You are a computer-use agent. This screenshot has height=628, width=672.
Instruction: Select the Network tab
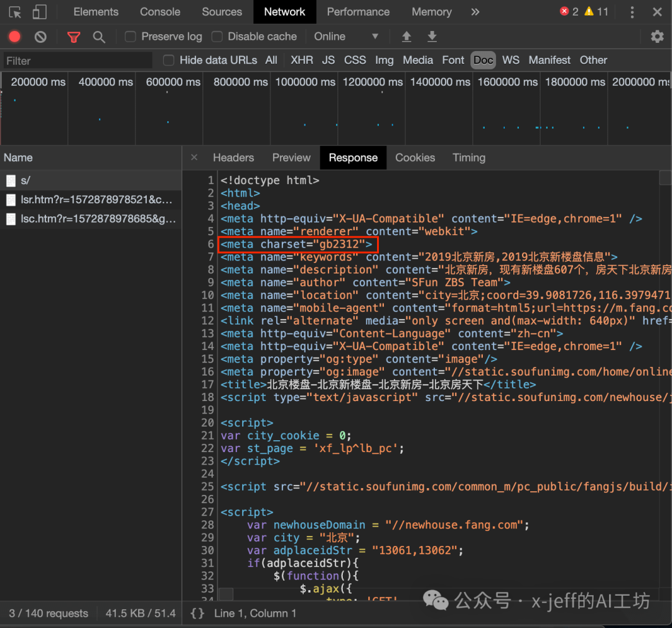284,12
